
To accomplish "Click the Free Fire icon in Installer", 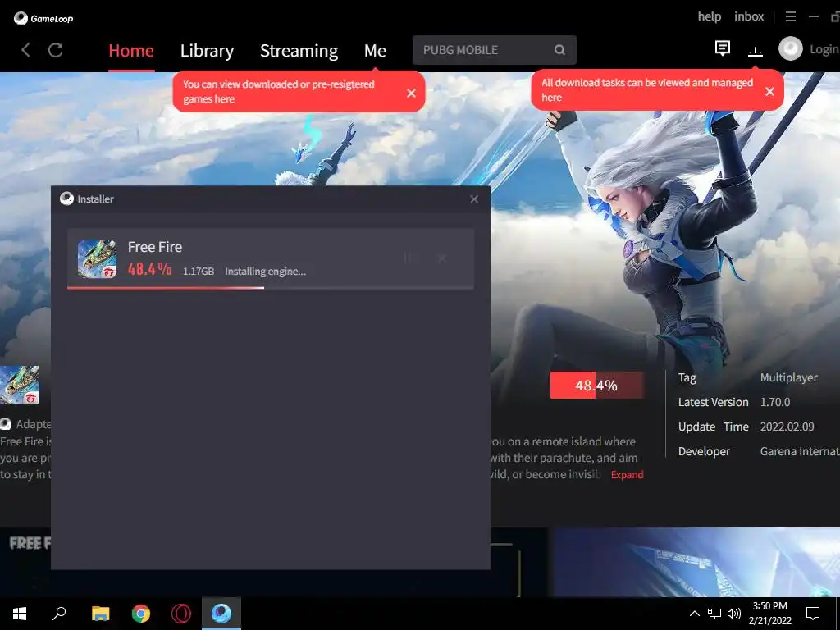I will click(x=97, y=258).
